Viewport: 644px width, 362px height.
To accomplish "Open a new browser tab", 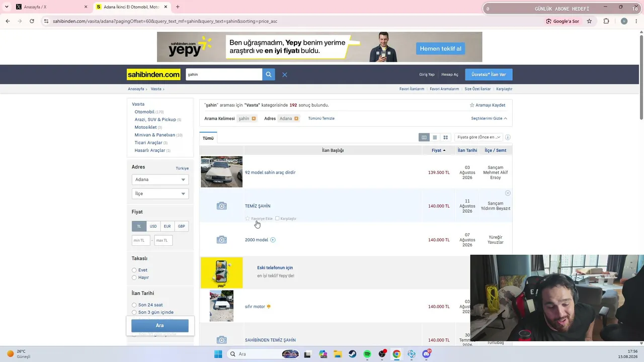I will 178,7.
